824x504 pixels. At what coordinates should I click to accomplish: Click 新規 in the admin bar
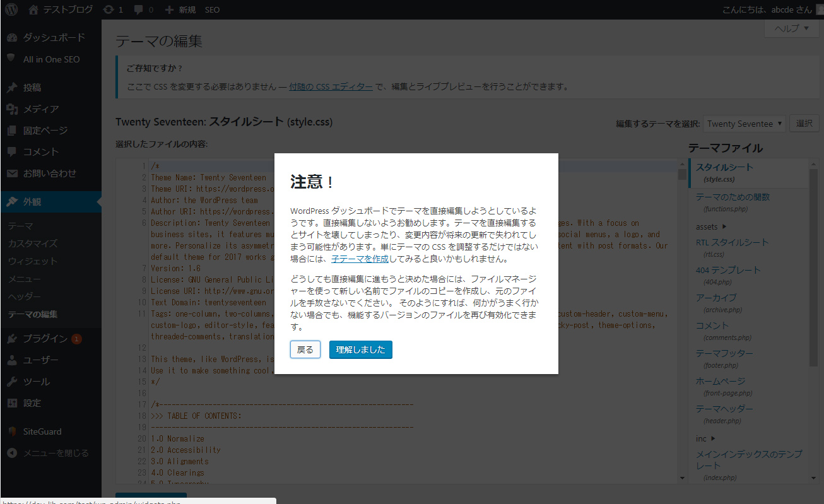pos(180,9)
